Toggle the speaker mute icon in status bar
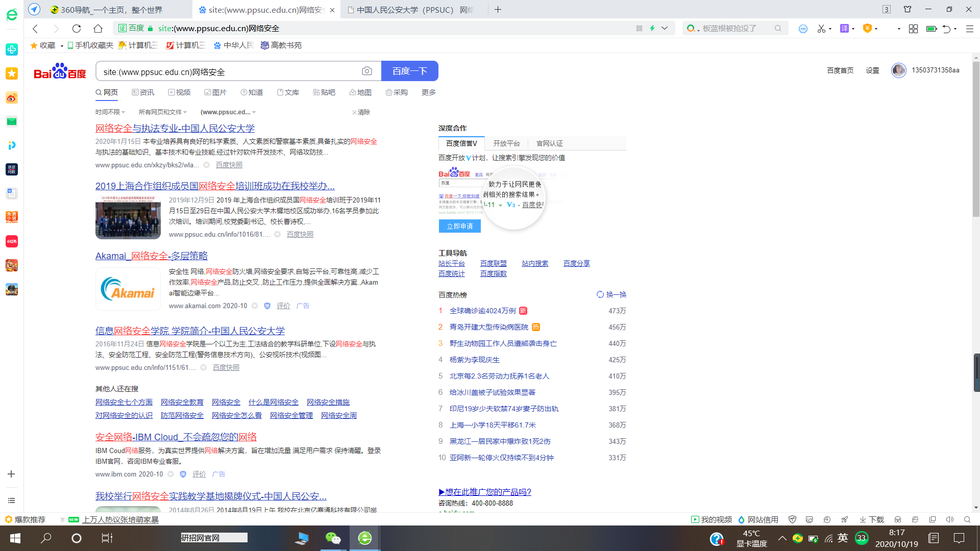Viewport: 980px width, 551px height. 949,519
